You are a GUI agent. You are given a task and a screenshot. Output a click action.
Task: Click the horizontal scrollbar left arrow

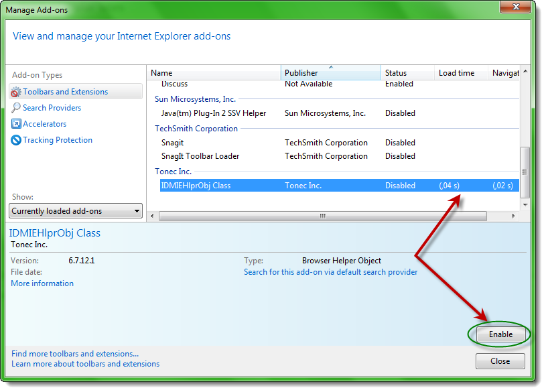[x=152, y=216]
